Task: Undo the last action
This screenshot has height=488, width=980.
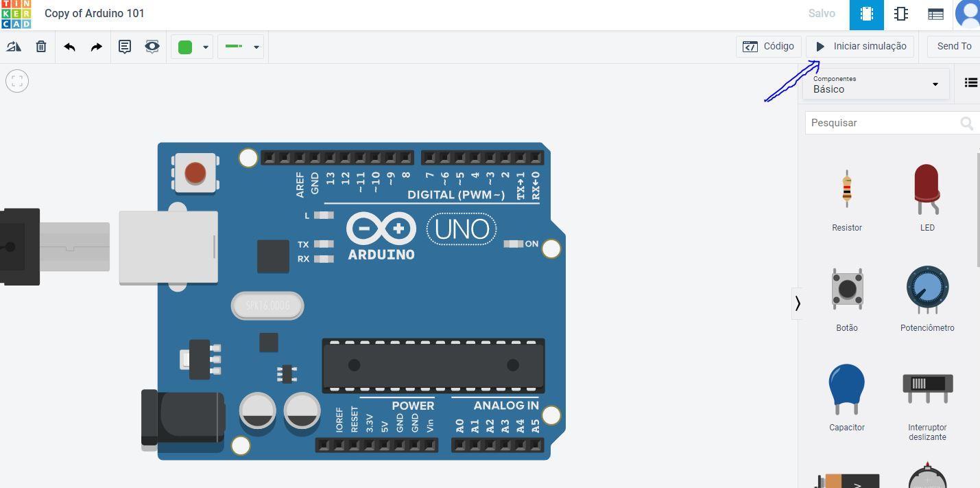Action: [69, 47]
